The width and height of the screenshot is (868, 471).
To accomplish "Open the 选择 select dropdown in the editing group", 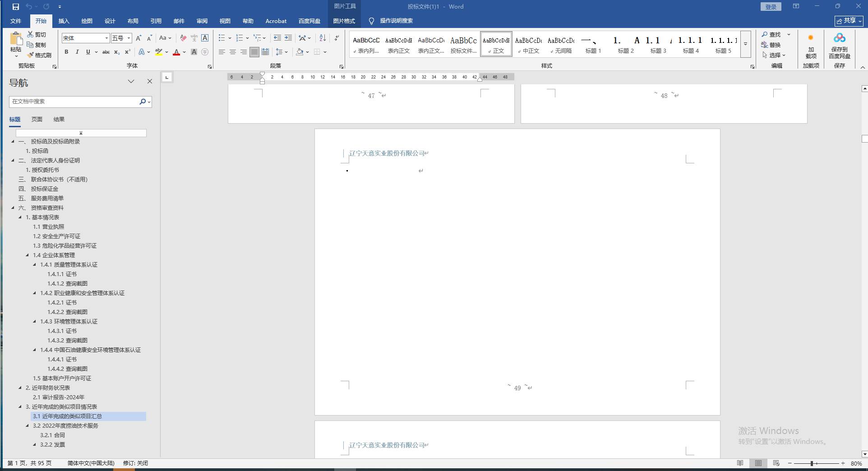I will tap(774, 55).
